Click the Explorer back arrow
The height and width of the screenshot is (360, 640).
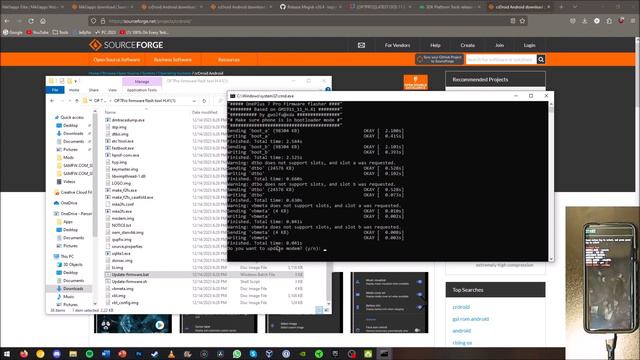[52, 101]
